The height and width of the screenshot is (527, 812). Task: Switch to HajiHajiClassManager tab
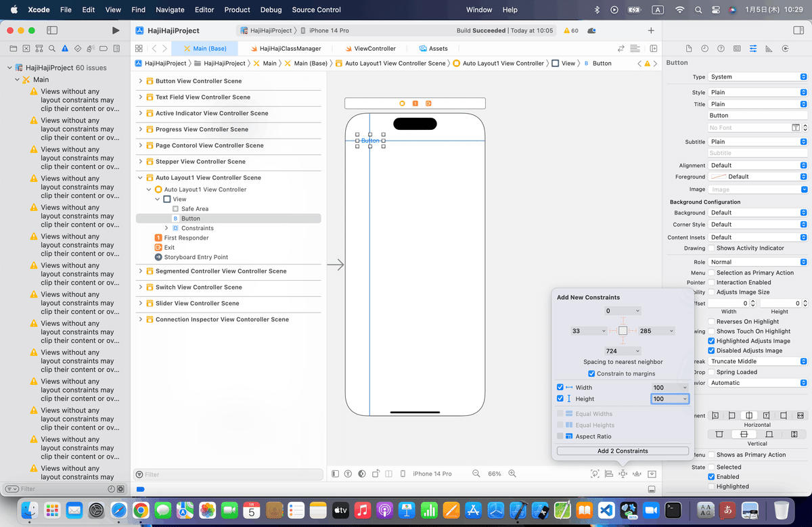click(x=286, y=49)
